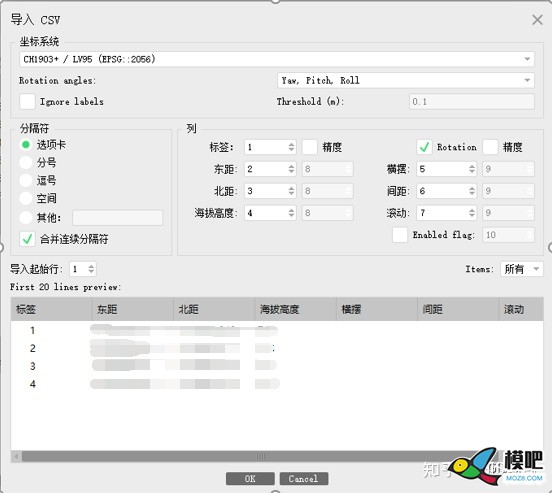Image resolution: width=552 pixels, height=493 pixels.
Task: Select the 选项卡 delimiter radio button
Action: point(26,145)
